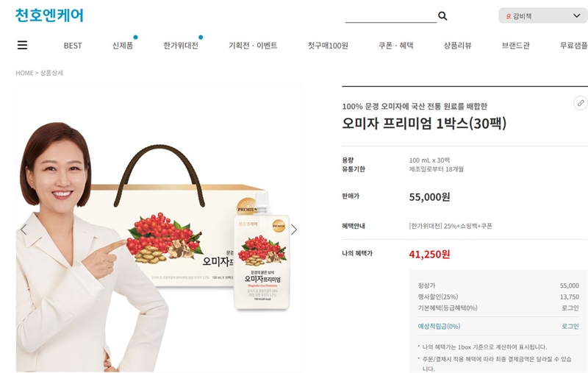Click the 오미자 product main image
This screenshot has height=373, width=588.
(x=159, y=230)
